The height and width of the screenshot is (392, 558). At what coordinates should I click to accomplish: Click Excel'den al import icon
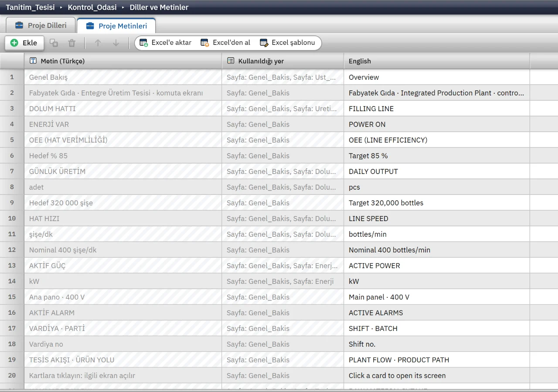[205, 43]
